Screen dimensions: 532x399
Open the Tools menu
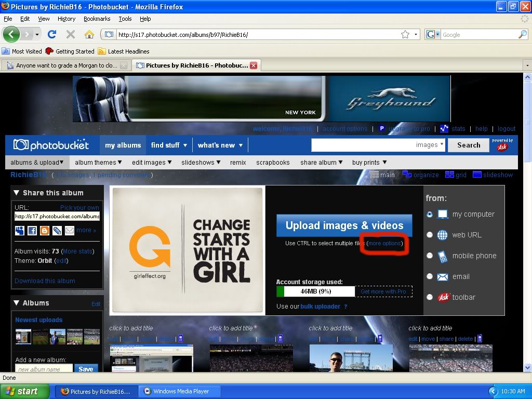(x=125, y=19)
